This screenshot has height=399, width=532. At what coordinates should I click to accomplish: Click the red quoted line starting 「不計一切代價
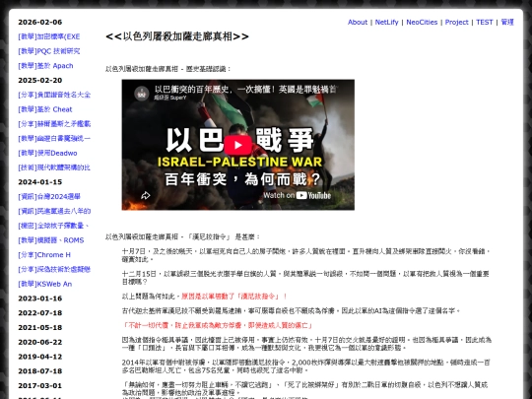(217, 325)
